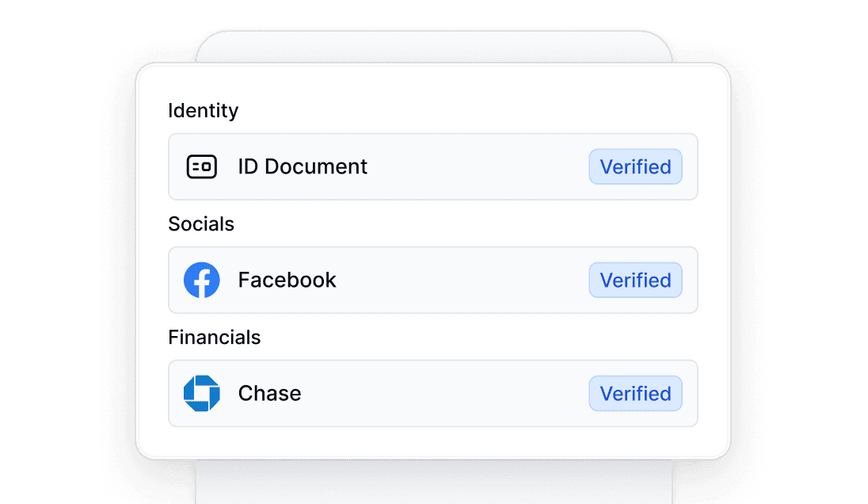Viewport: 868px width, 504px height.
Task: Select the Facebook label text
Action: pos(287,280)
